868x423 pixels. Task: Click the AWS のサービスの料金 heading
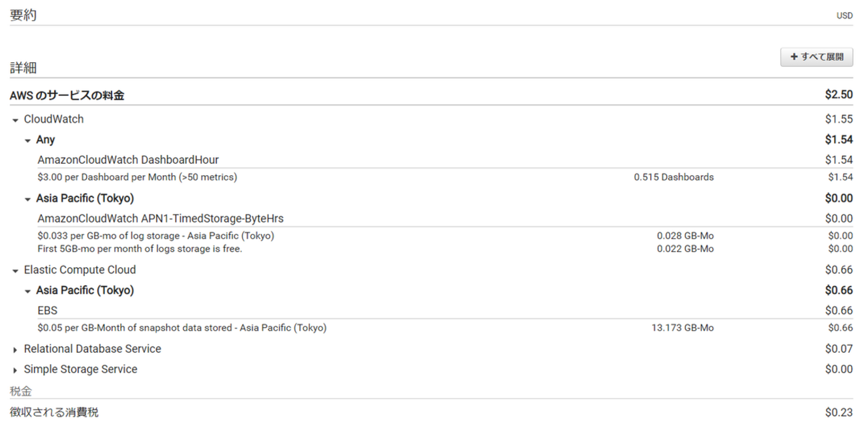(67, 96)
